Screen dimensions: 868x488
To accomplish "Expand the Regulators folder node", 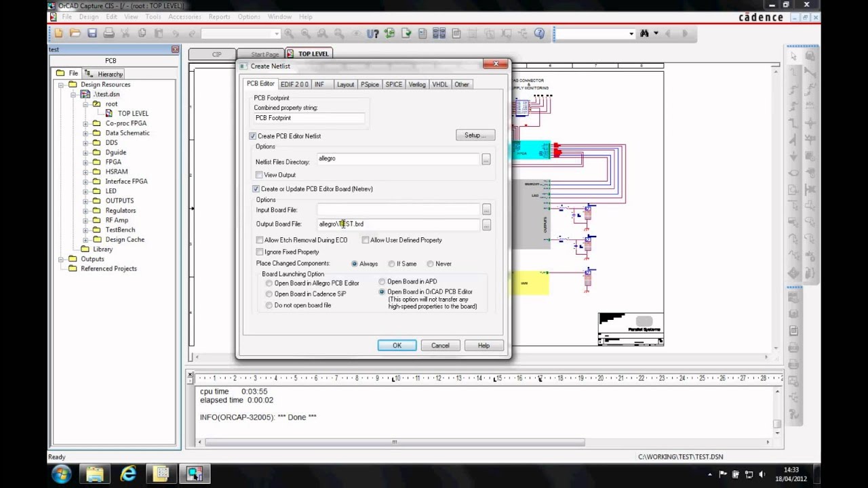I will point(85,211).
